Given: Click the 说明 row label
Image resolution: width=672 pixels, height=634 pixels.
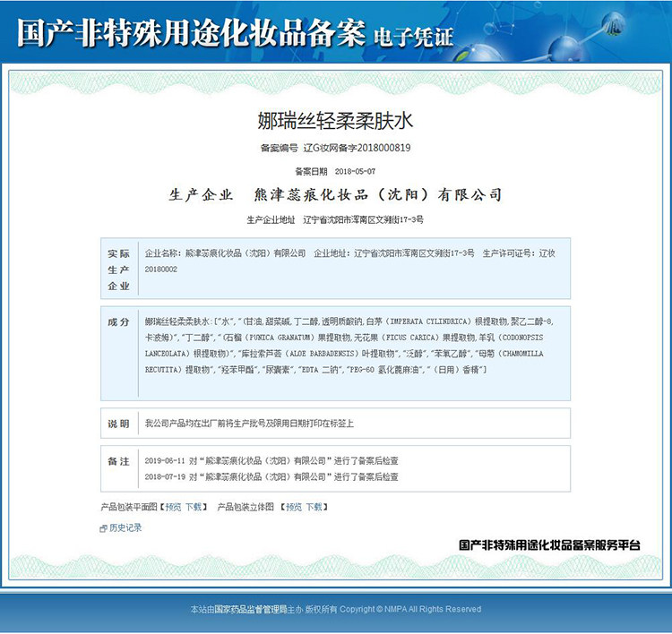Looking at the screenshot, I should coord(118,424).
